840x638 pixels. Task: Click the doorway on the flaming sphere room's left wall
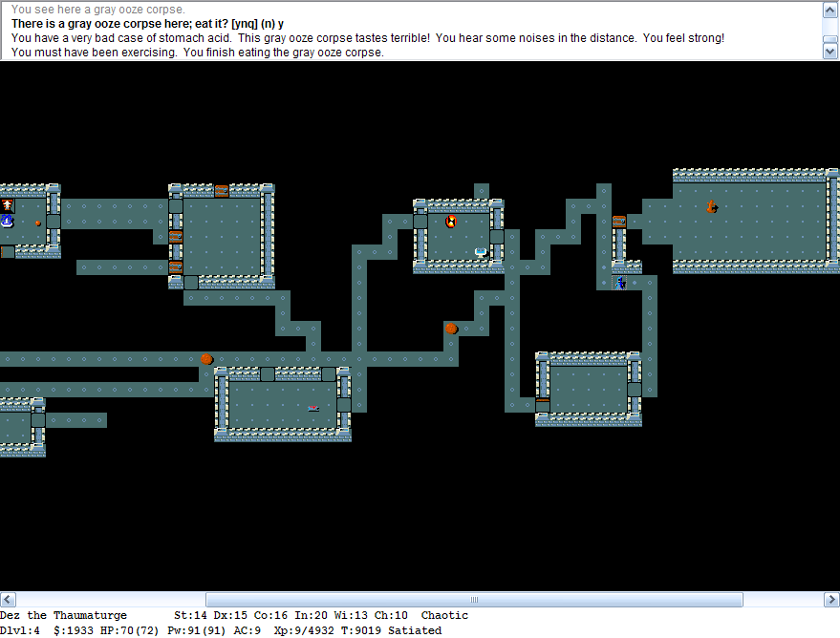[420, 221]
